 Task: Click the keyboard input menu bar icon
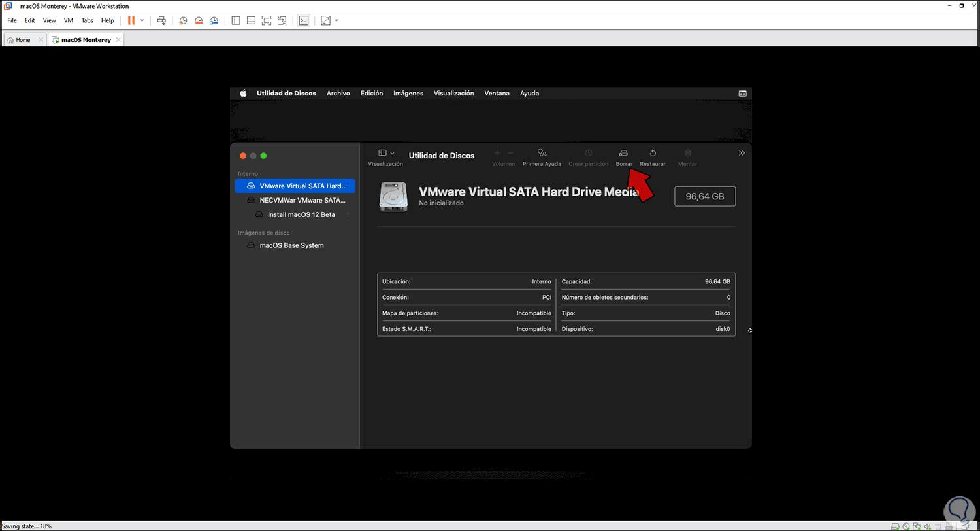point(742,93)
